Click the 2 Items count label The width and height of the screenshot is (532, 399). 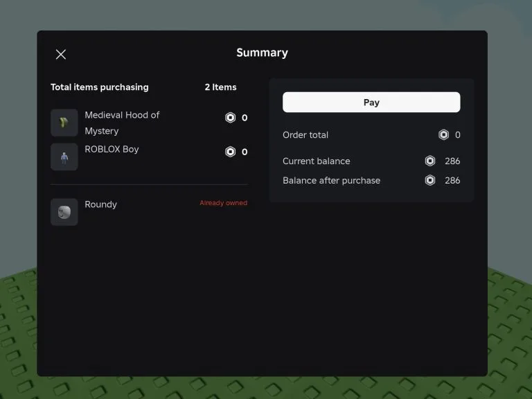(x=220, y=87)
